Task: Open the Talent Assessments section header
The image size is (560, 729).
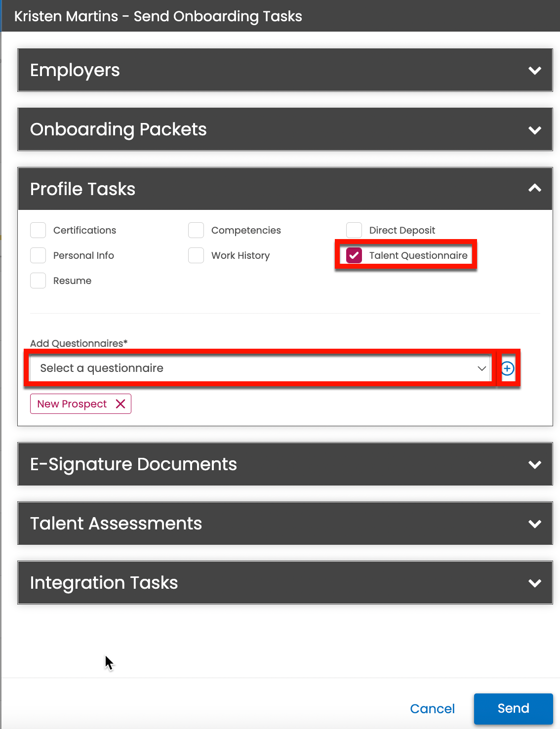Action: pos(285,524)
